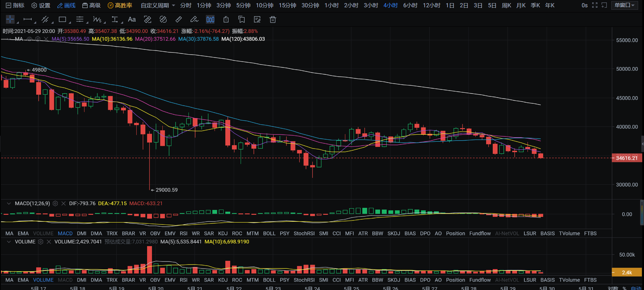Select the W5 wave pattern tool
Viewport: 644px width, 290px height.
(x=97, y=19)
